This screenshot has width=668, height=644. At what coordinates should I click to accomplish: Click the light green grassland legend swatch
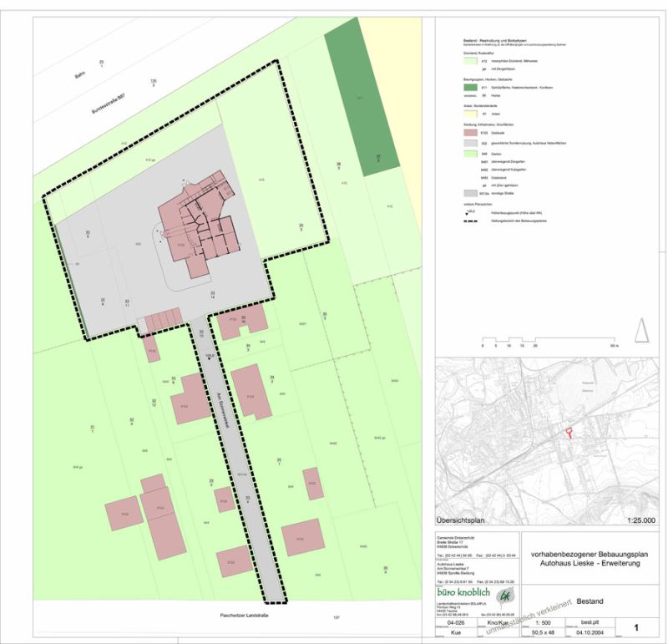pos(470,61)
